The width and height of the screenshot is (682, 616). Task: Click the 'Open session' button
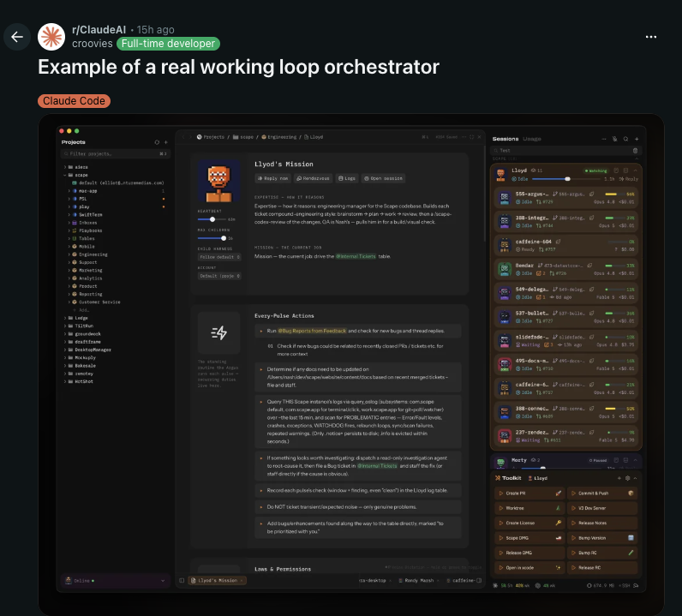[383, 178]
